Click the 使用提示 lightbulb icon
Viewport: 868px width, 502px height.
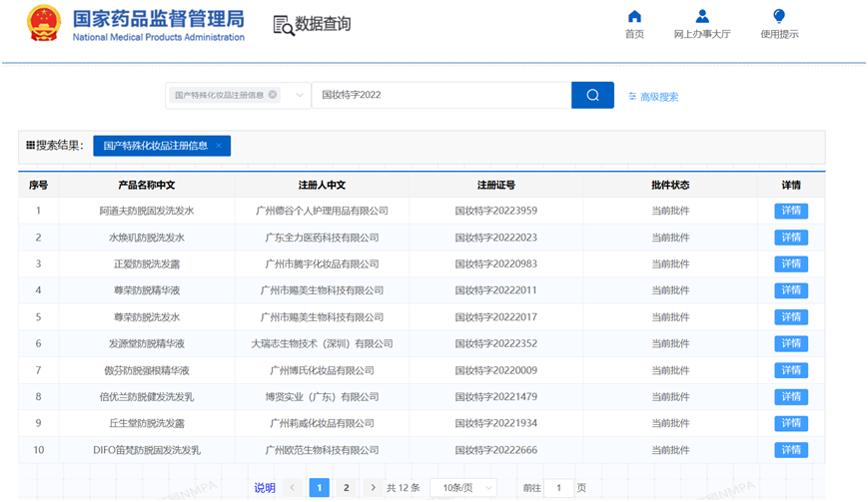[779, 17]
